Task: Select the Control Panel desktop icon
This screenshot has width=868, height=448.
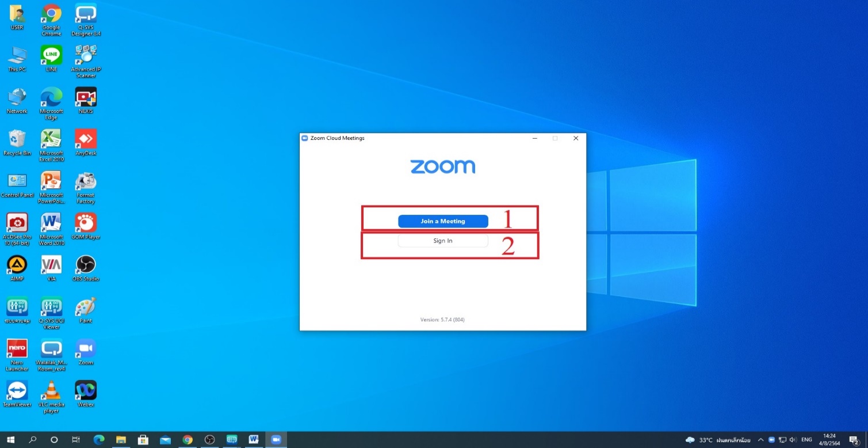Action: (x=17, y=185)
